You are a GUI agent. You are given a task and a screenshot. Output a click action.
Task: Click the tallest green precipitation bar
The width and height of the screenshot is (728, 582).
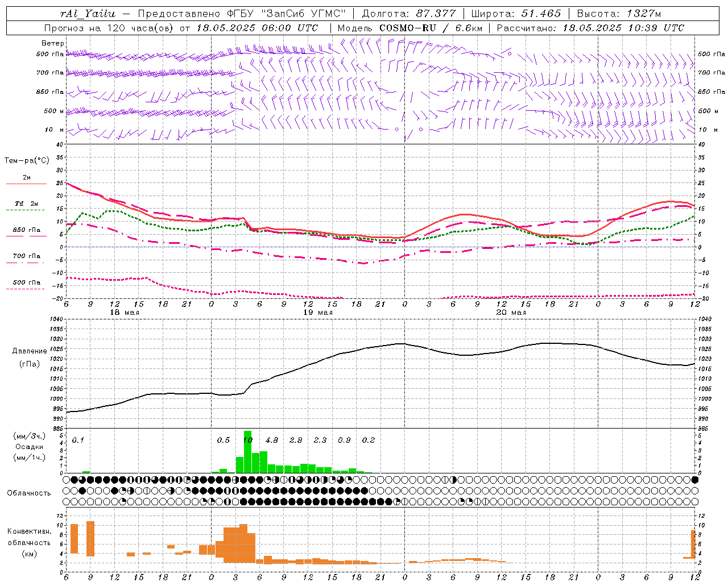[x=247, y=452]
